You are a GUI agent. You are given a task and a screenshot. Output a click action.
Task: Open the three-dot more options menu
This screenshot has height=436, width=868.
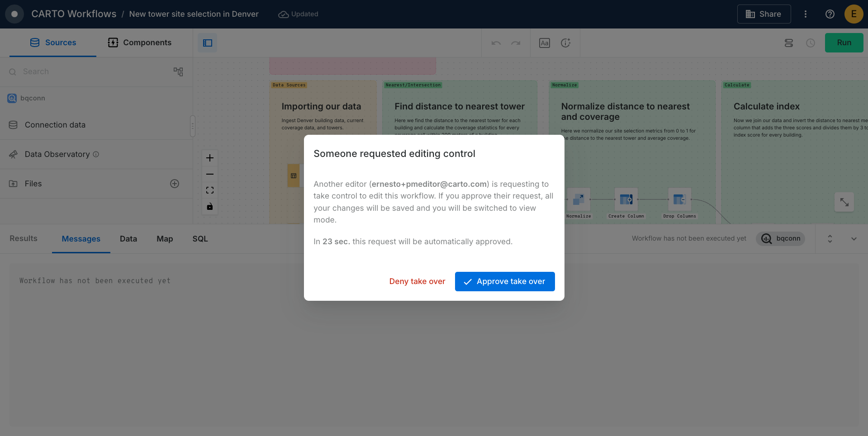(805, 14)
